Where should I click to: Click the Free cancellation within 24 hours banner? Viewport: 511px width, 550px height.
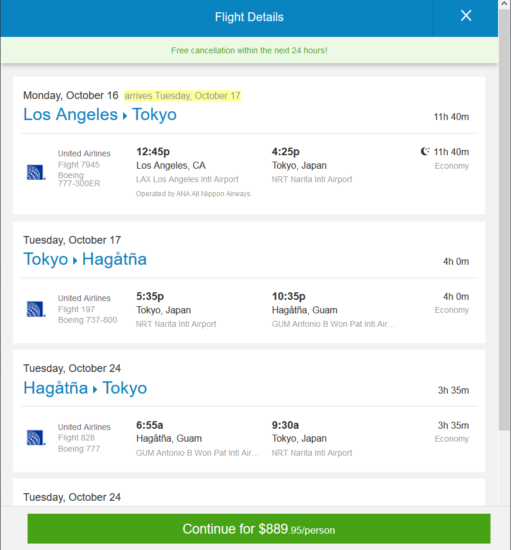(249, 50)
